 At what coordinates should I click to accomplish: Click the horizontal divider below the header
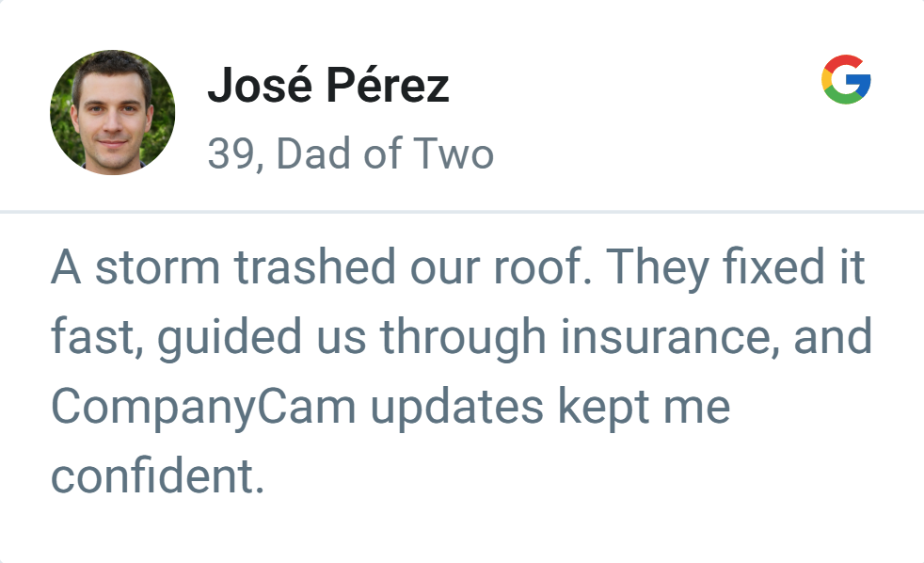pyautogui.click(x=462, y=213)
